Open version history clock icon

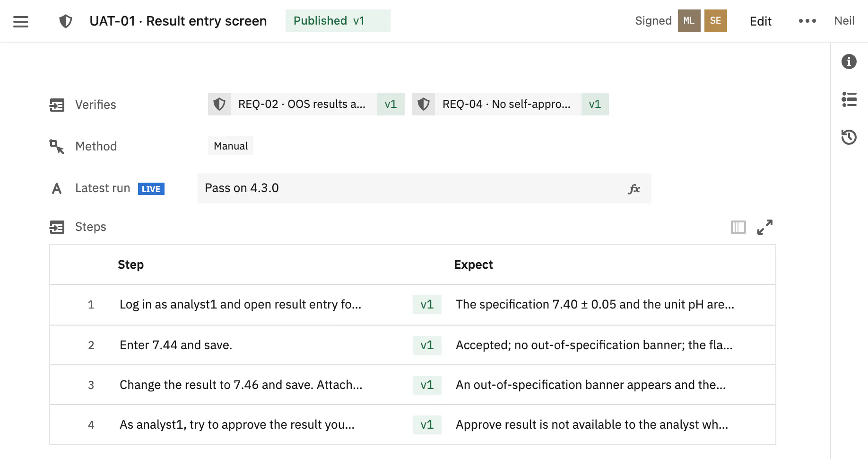click(849, 137)
